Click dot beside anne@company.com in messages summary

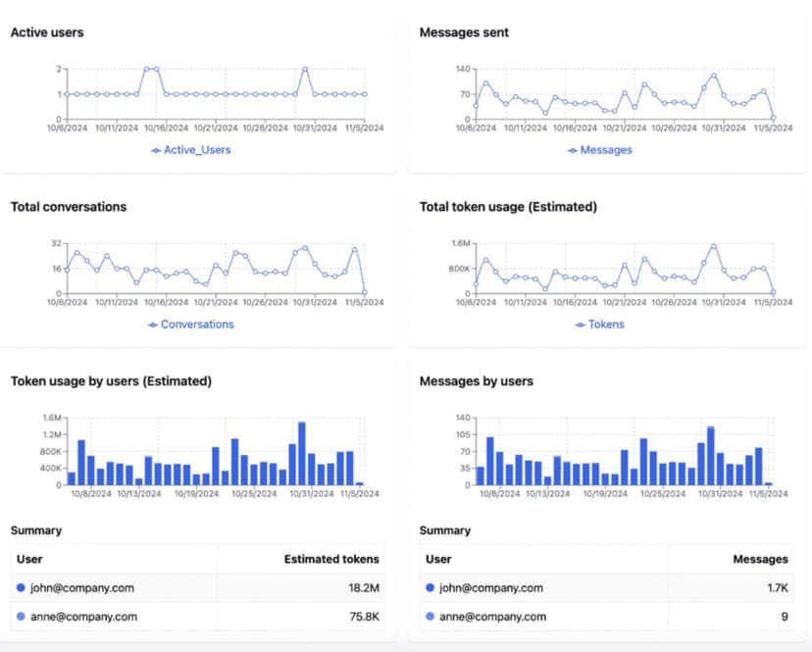pos(430,617)
